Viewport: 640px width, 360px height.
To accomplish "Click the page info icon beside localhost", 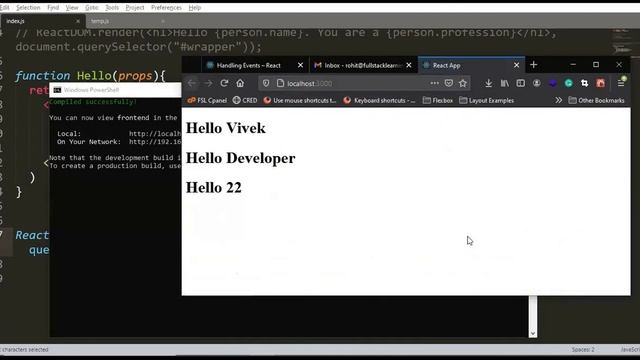I will coord(280,83).
